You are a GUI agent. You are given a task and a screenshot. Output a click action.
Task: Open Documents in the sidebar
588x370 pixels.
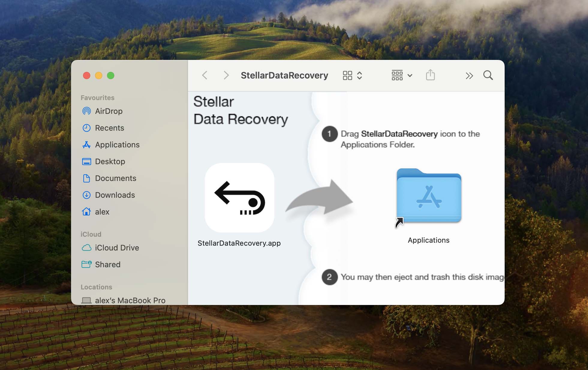[x=130, y=178]
